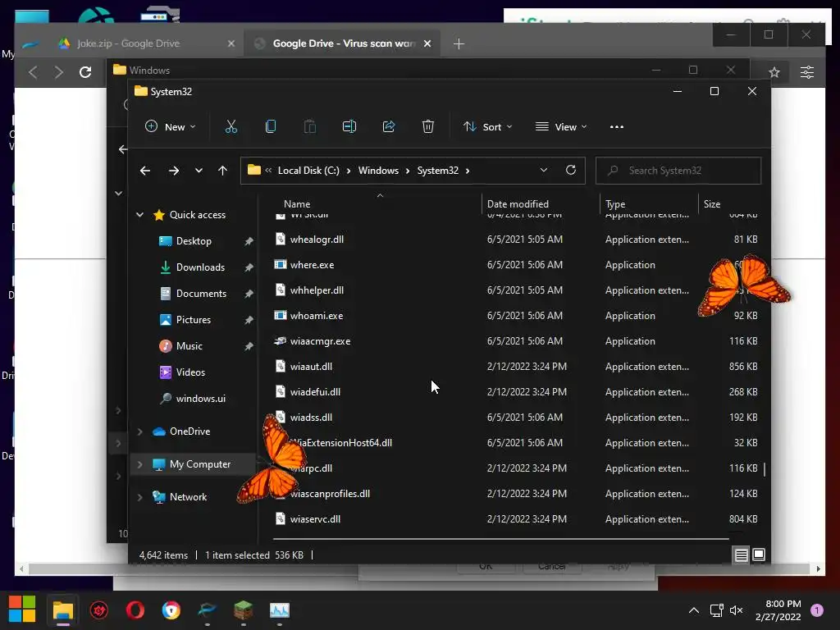Go forward with the right arrow
This screenshot has height=630, width=840.
click(x=174, y=171)
